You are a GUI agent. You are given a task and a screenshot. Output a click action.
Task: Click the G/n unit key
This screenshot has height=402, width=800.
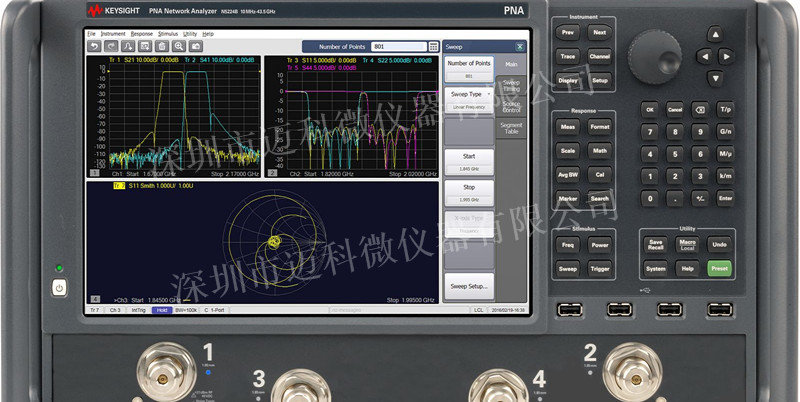(x=725, y=131)
